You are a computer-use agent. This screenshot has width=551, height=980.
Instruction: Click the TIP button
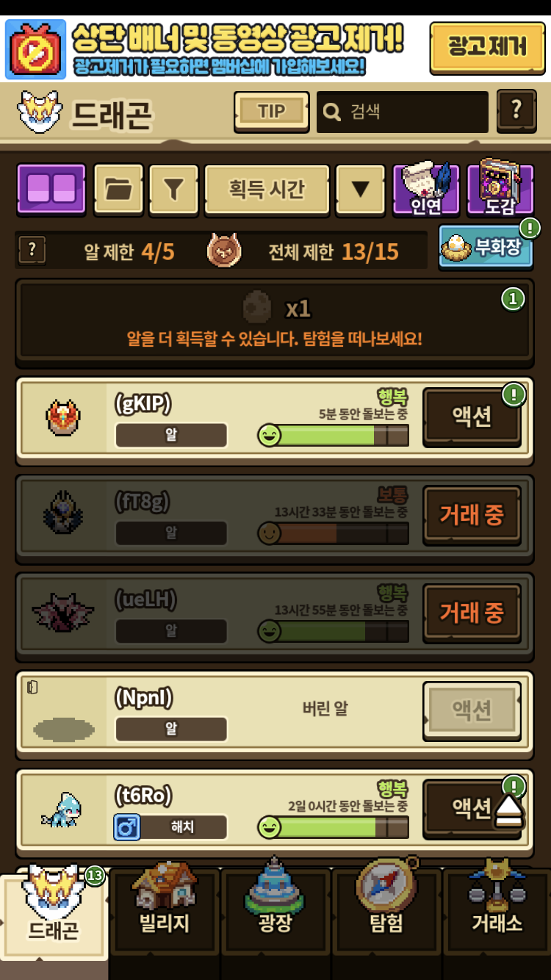[x=271, y=112]
